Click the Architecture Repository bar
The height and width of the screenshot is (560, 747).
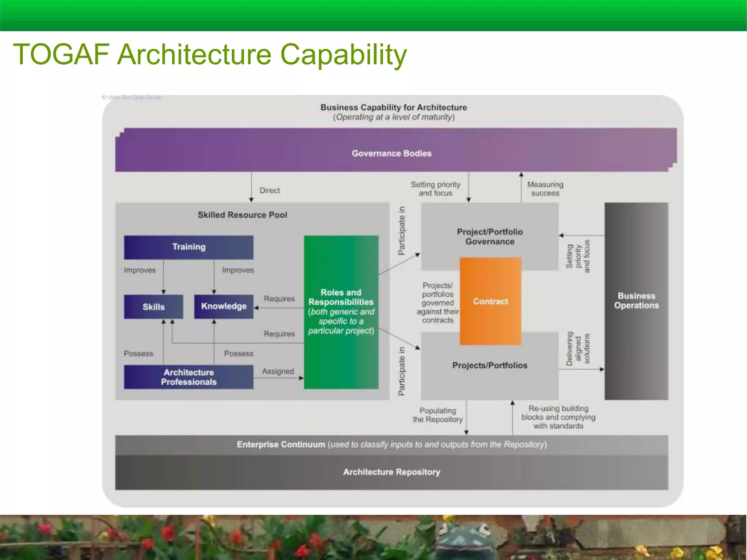[x=391, y=472]
